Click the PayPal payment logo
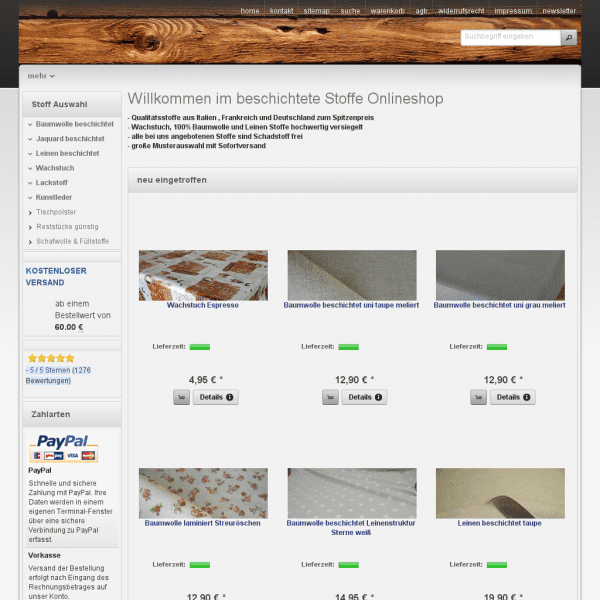The width and height of the screenshot is (600, 600). 64,448
